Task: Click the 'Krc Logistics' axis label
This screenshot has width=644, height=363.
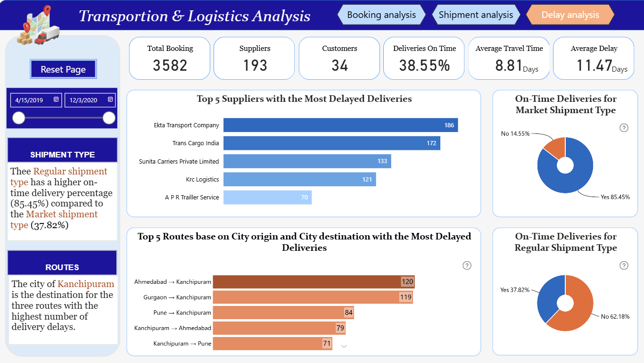Action: 203,180
